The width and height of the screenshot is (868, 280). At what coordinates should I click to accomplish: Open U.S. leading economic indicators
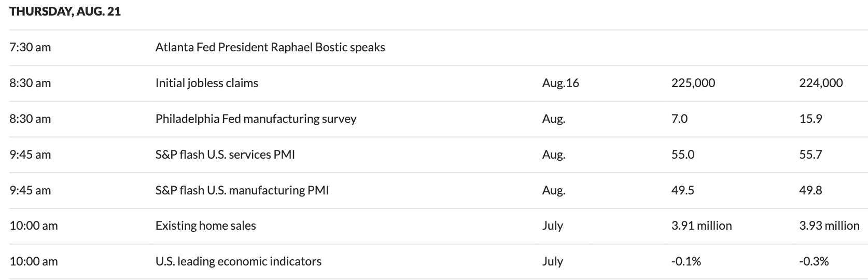pyautogui.click(x=238, y=261)
